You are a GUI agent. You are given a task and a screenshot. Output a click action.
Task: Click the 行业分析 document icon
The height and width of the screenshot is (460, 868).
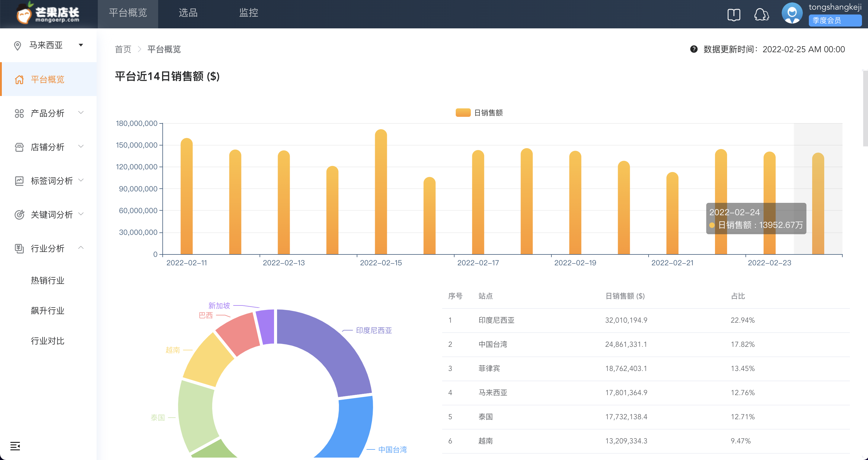(x=19, y=249)
